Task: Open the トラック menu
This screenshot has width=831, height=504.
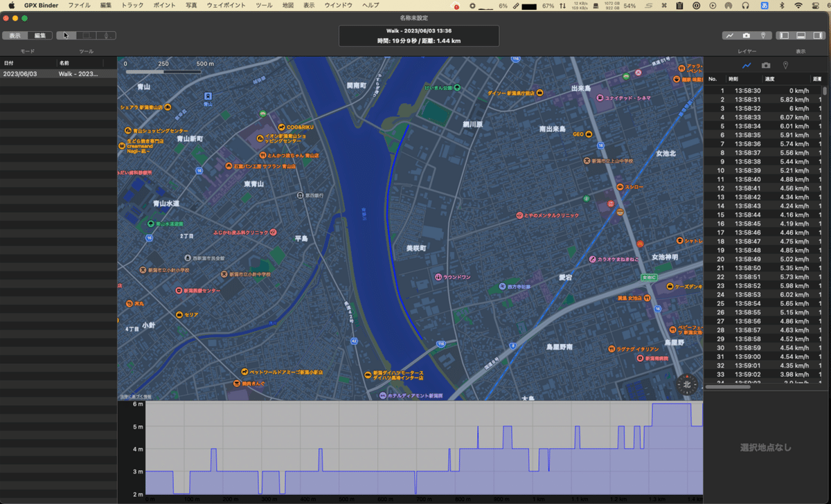Action: tap(132, 5)
